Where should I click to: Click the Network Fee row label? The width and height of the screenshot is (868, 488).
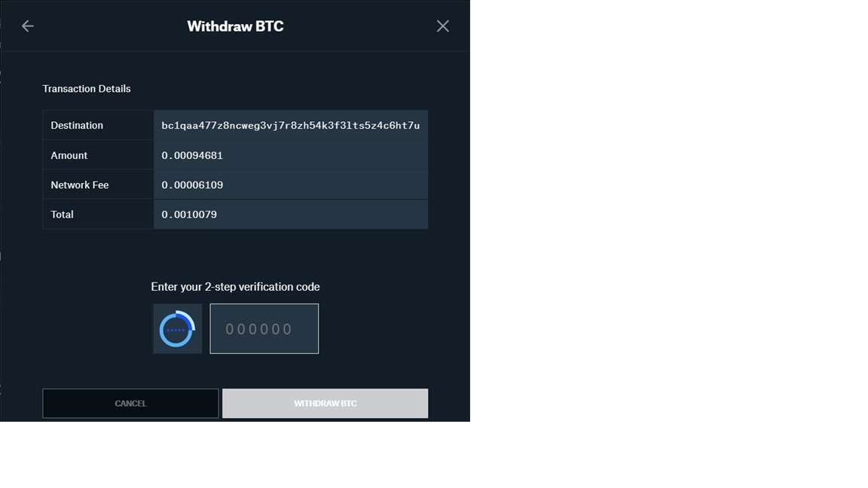80,185
